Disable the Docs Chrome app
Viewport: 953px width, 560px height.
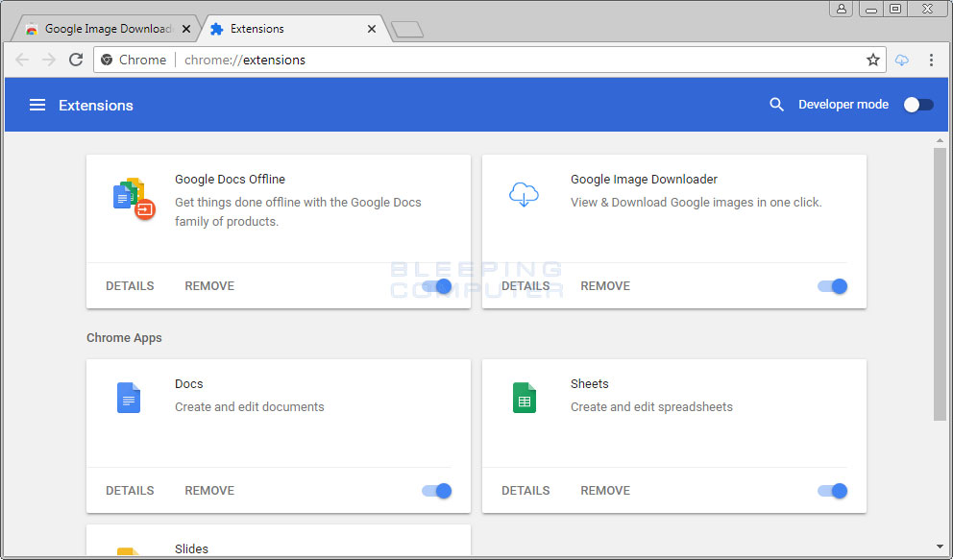pyautogui.click(x=436, y=491)
